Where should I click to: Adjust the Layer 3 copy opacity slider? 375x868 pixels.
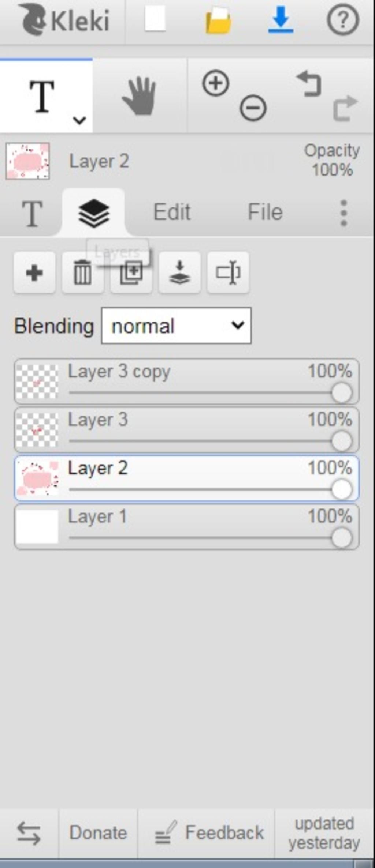click(x=211, y=393)
